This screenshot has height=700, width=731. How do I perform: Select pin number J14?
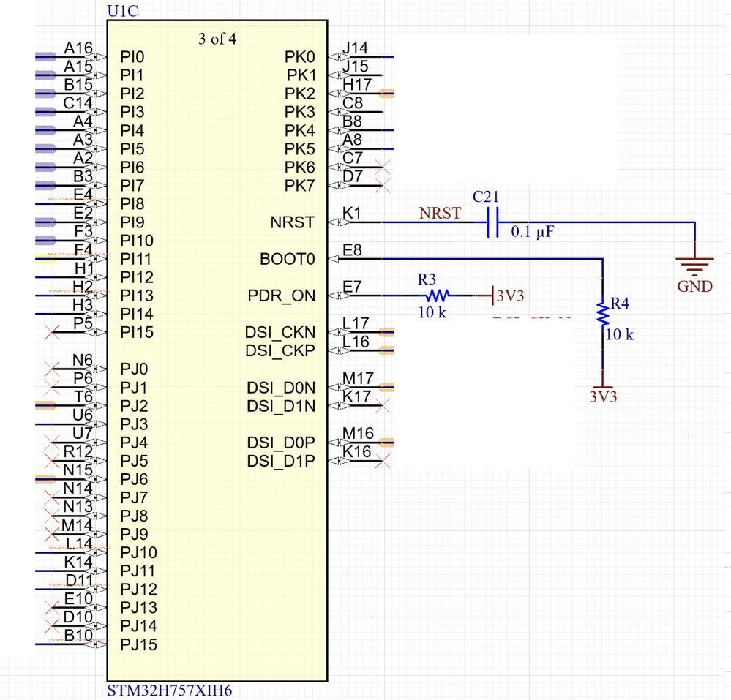click(355, 48)
